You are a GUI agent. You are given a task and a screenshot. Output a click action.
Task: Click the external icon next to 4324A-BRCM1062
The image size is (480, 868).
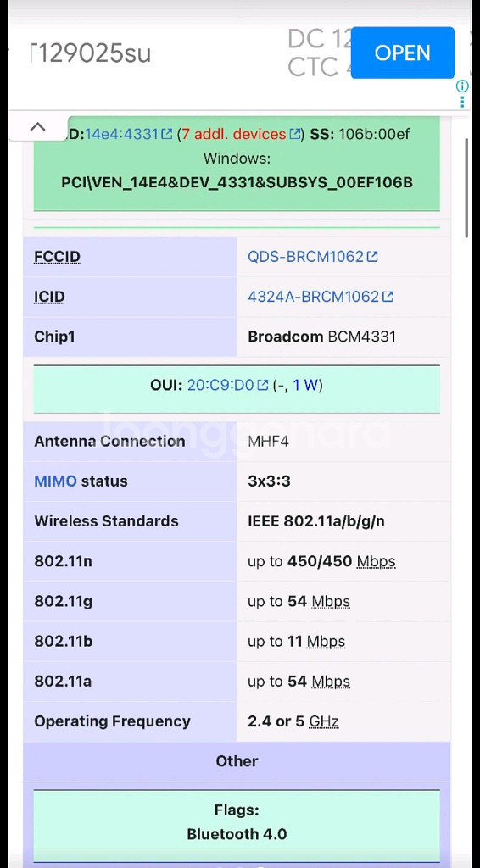pyautogui.click(x=388, y=297)
